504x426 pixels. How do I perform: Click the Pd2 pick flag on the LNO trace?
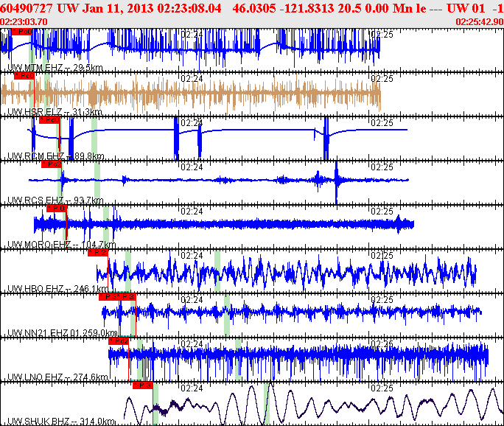(x=119, y=341)
